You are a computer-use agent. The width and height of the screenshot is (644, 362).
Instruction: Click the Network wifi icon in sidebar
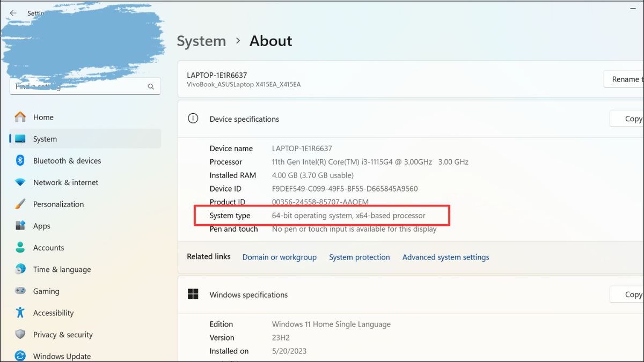(20, 182)
